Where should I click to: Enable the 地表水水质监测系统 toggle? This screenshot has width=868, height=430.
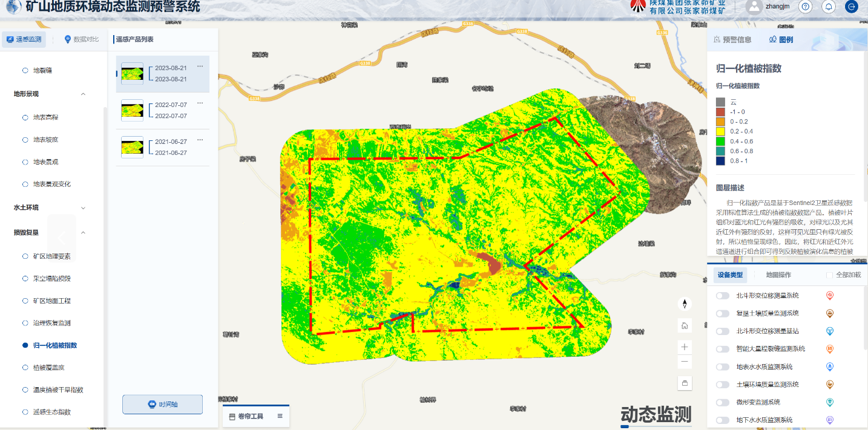click(722, 367)
